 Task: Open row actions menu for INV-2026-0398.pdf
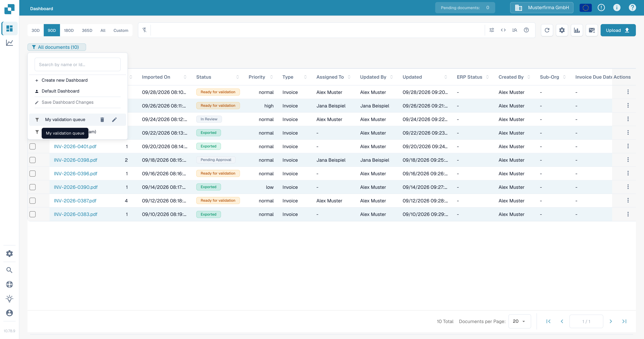click(628, 160)
